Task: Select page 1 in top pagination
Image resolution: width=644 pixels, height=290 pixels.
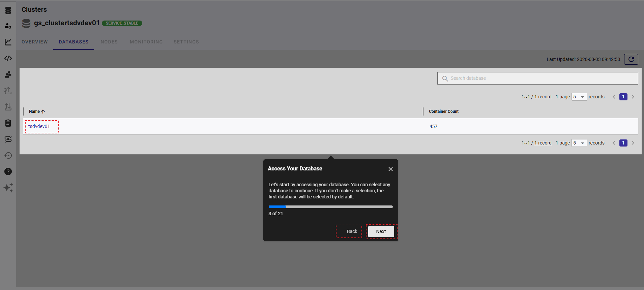Action: coord(623,97)
